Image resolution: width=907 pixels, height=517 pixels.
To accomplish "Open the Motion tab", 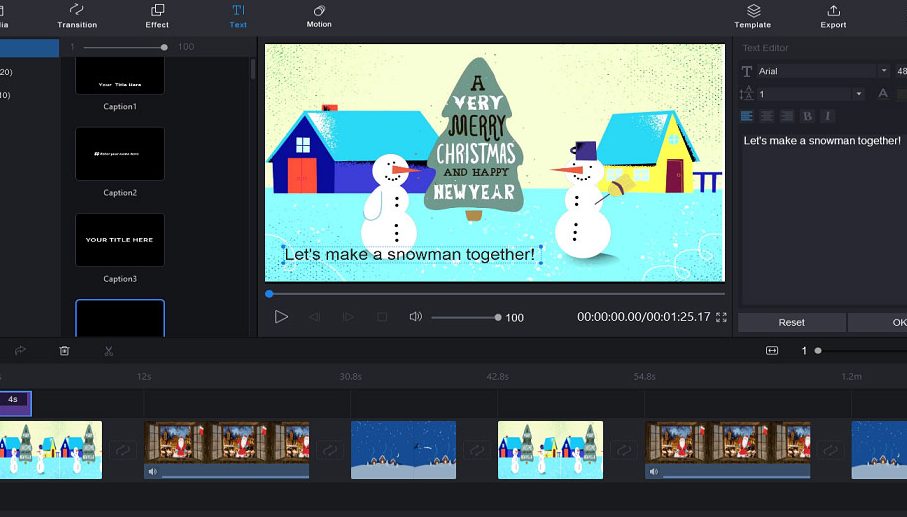I will (319, 16).
